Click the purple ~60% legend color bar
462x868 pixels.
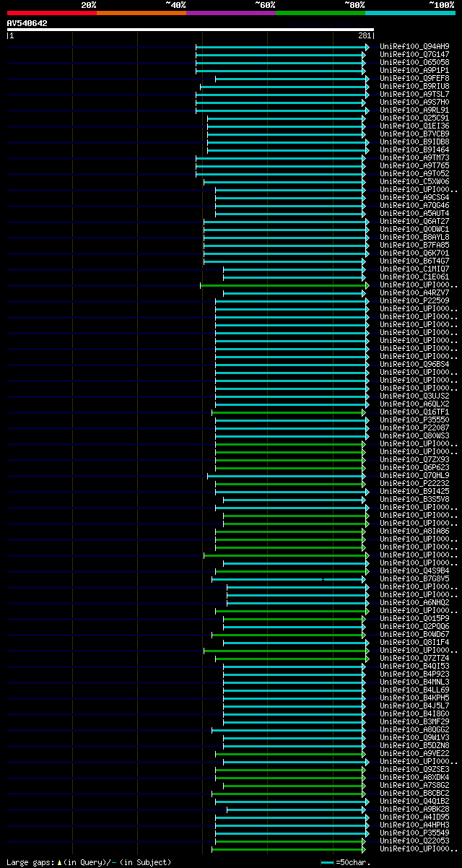231,13
